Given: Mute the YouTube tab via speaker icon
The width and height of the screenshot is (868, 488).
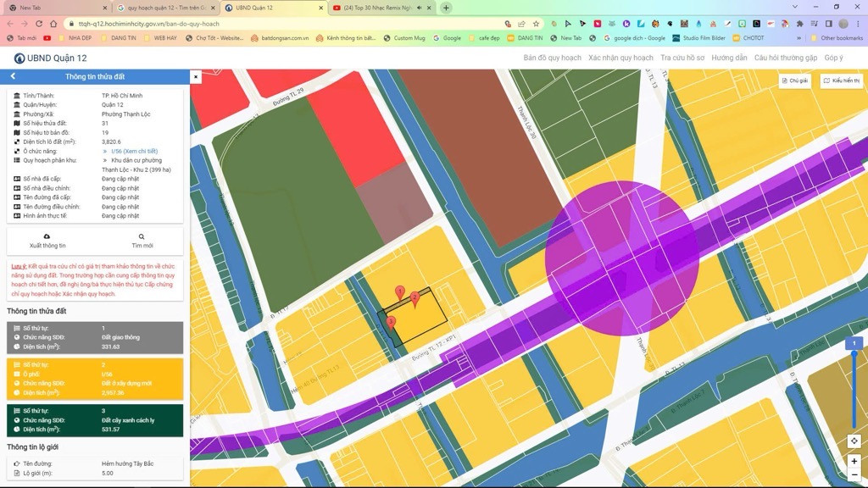Looking at the screenshot, I should tap(419, 8).
